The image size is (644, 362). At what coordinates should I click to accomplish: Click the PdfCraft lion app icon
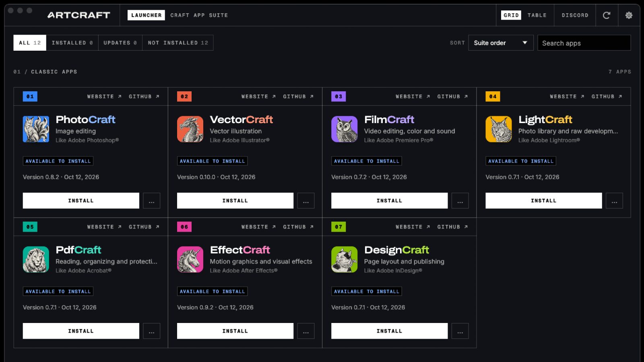coord(36,259)
